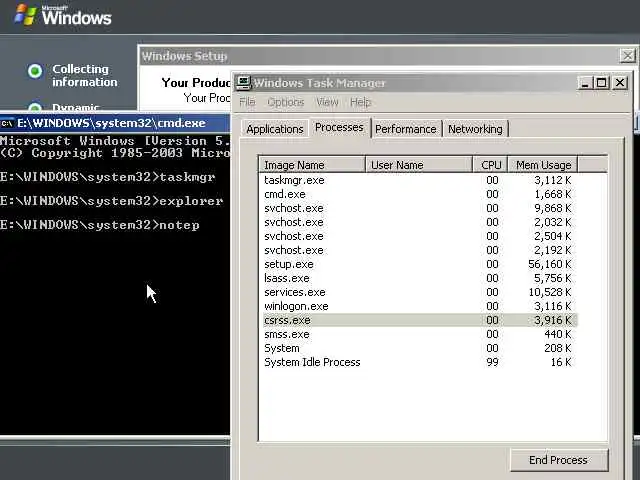Select the svchost.exe row using 2,032 K
Viewport: 640px width, 480px height.
pos(418,222)
